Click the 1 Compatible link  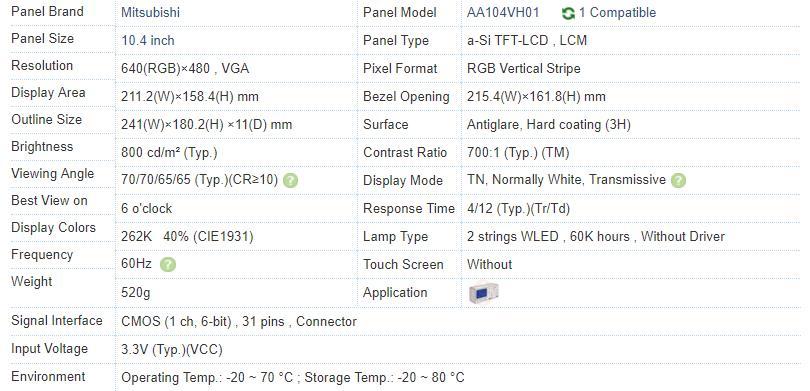click(617, 12)
